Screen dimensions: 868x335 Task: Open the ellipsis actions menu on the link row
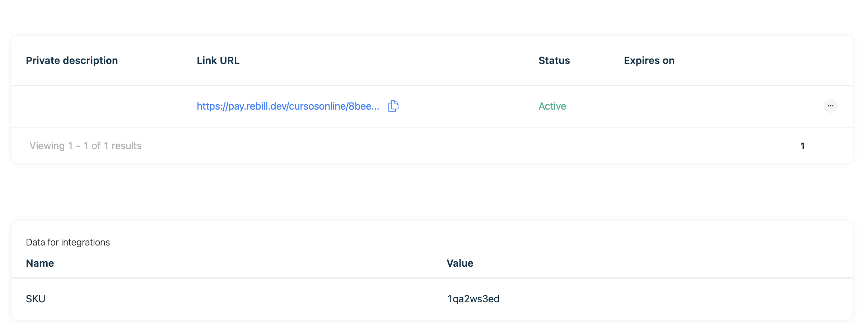tap(831, 106)
